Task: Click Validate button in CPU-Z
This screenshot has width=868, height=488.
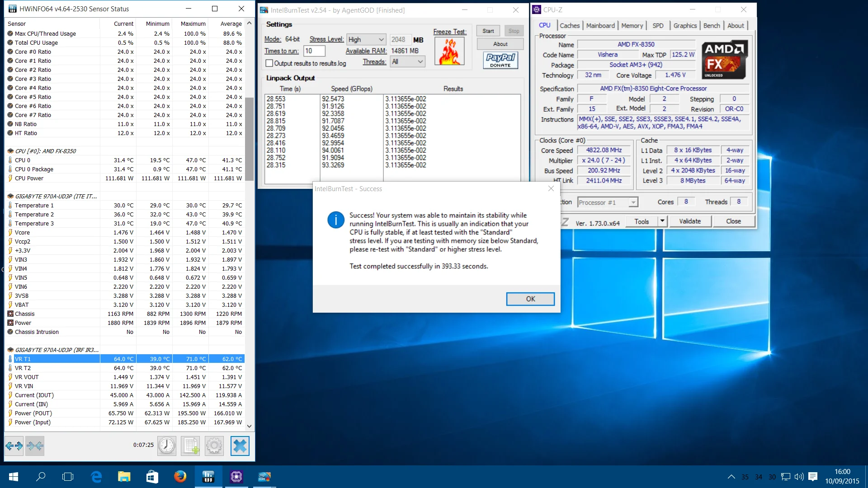Action: tap(690, 221)
